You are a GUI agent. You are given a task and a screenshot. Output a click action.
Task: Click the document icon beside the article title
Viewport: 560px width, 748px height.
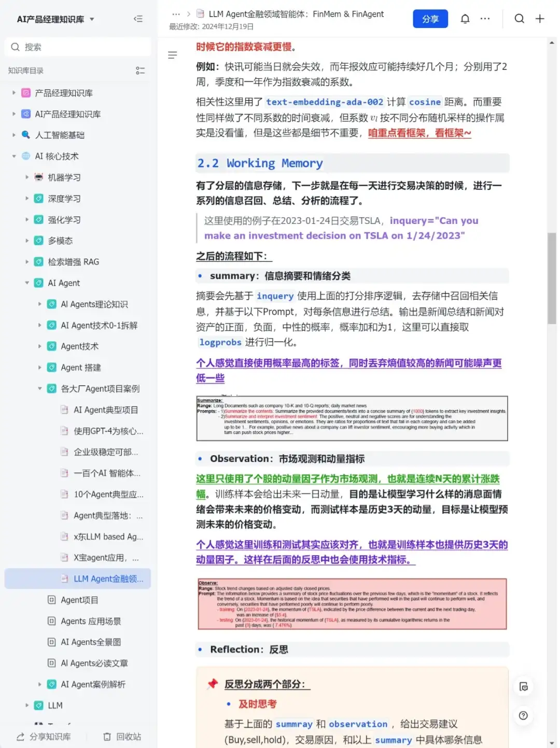[x=200, y=14]
